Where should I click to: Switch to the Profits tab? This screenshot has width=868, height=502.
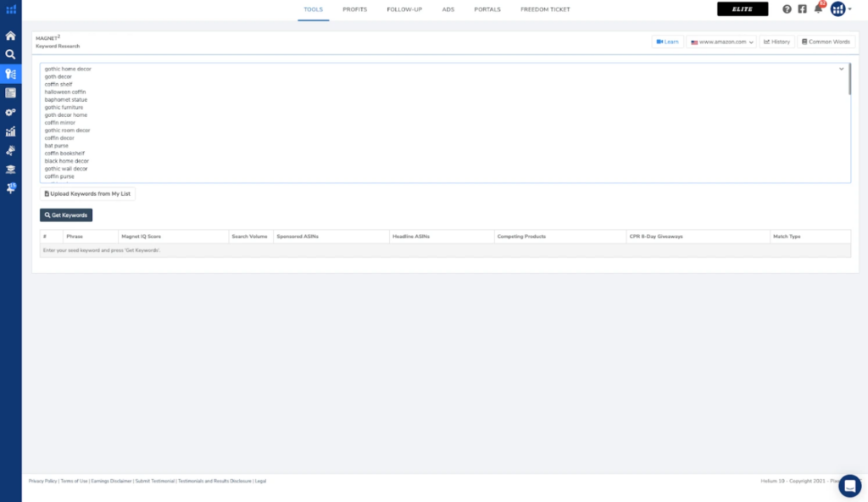(354, 9)
